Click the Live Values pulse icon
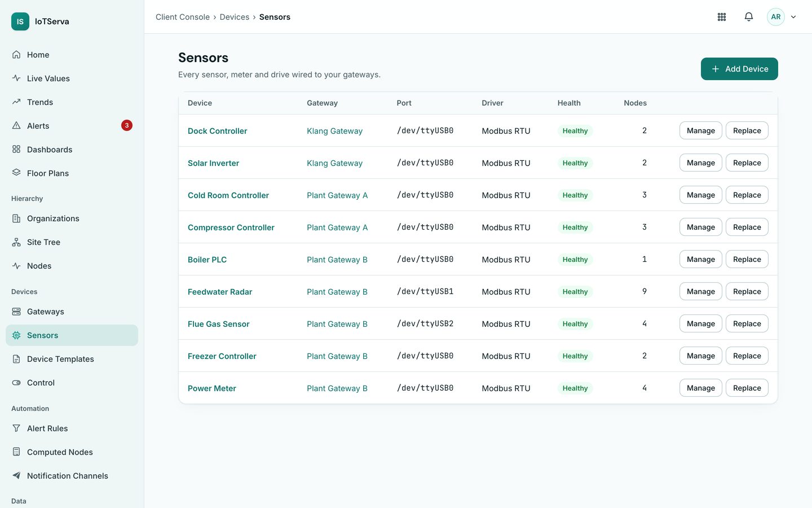812x508 pixels. (16, 78)
